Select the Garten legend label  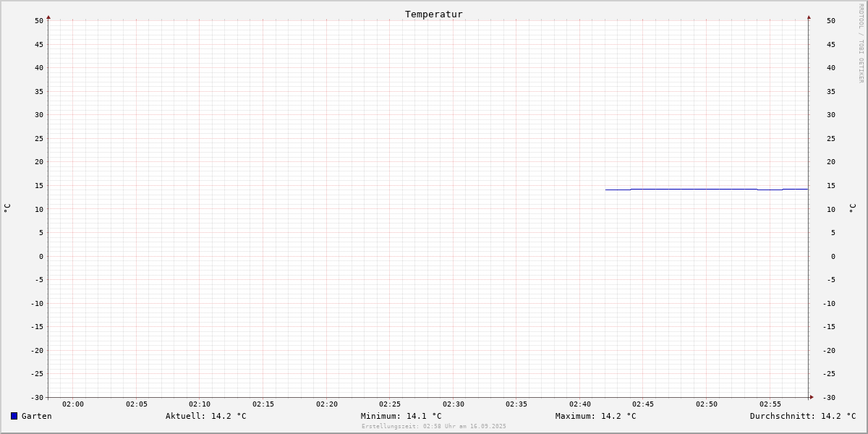point(37,416)
